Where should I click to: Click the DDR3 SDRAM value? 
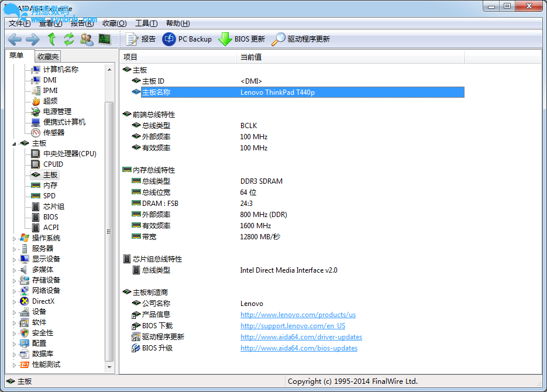click(x=262, y=181)
